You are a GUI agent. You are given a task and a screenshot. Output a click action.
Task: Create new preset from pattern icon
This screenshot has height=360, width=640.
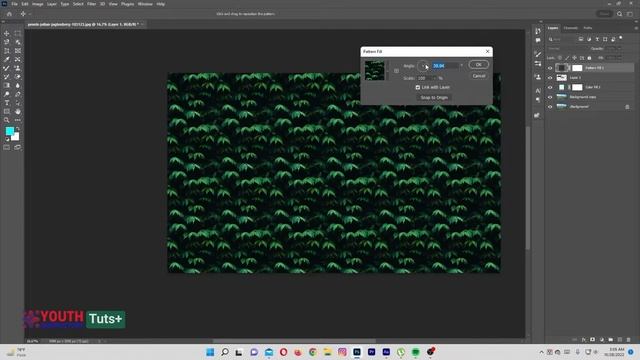[x=396, y=71]
